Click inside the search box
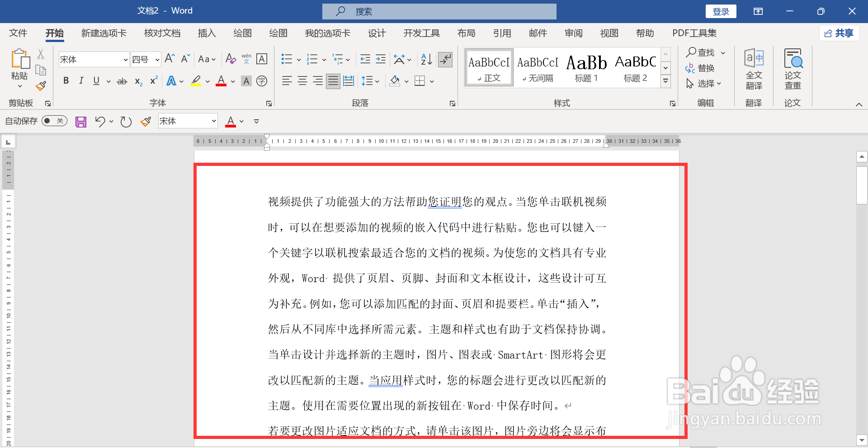 click(x=439, y=11)
